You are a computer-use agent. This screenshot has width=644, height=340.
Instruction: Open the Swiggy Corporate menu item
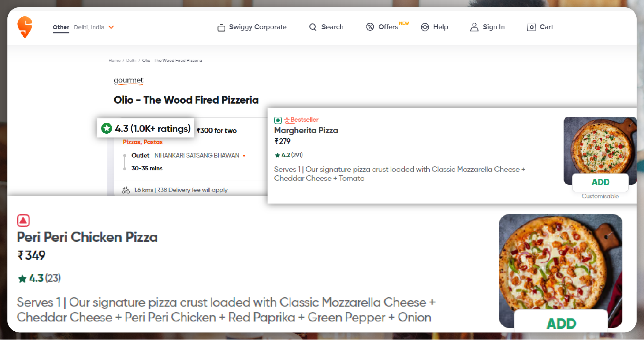pos(257,27)
